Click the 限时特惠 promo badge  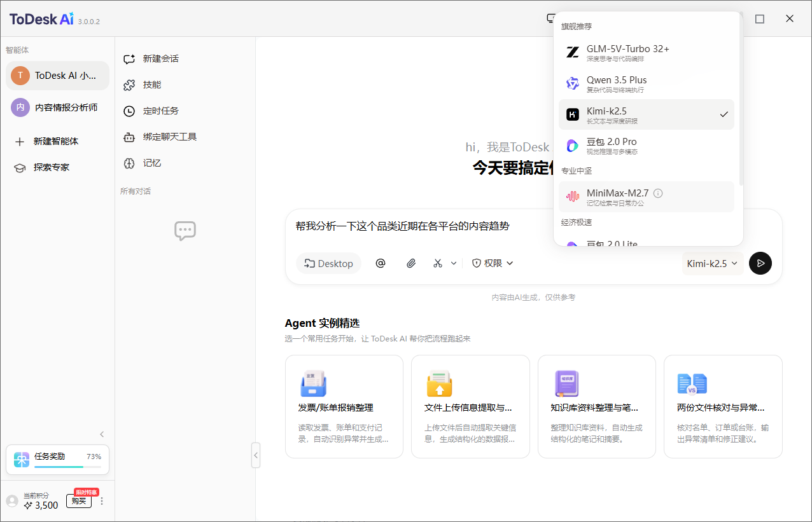point(87,492)
